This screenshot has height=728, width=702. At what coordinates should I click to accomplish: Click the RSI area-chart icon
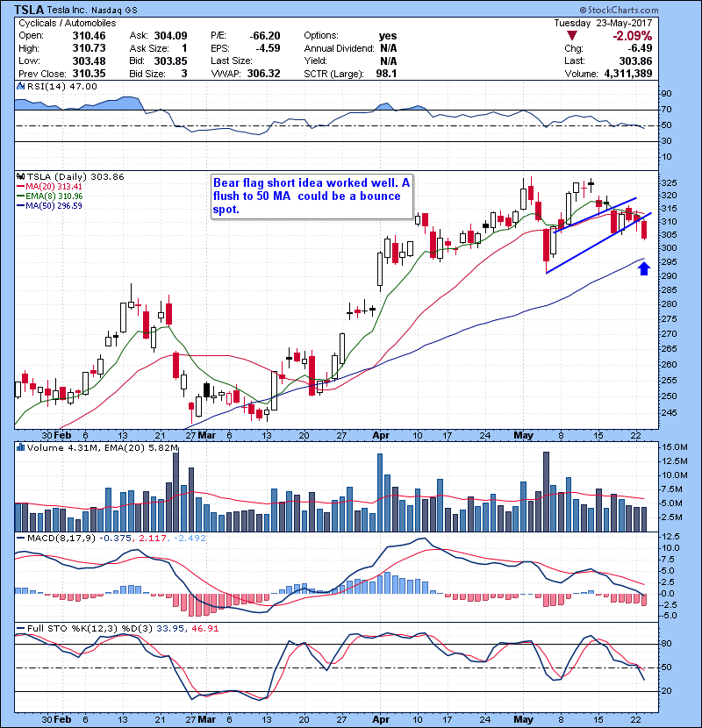pos(20,86)
